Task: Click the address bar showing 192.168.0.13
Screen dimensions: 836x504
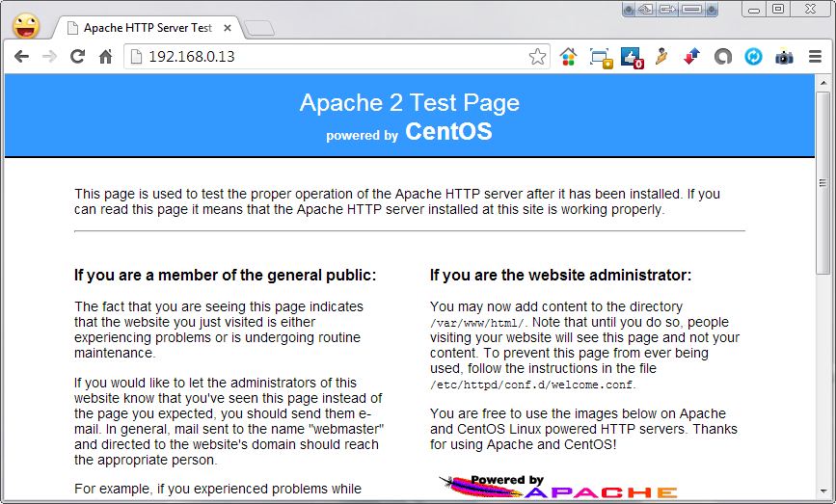Action: [337, 57]
